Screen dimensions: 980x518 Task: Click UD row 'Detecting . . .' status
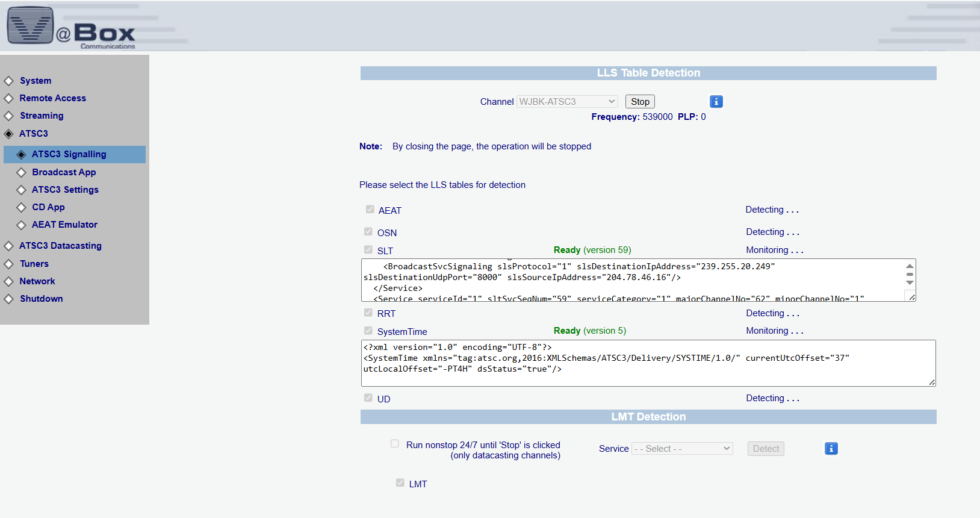(773, 398)
